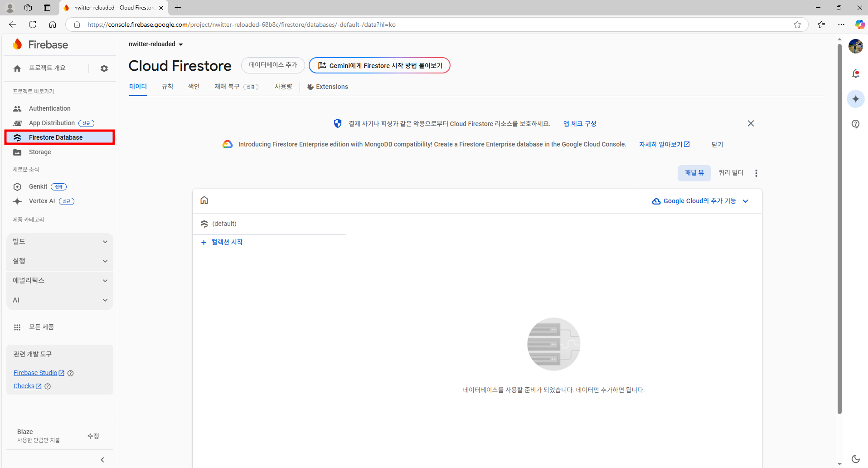Screen dimensions: 868x468
Task: Click the database root home icon
Action: [204, 200]
